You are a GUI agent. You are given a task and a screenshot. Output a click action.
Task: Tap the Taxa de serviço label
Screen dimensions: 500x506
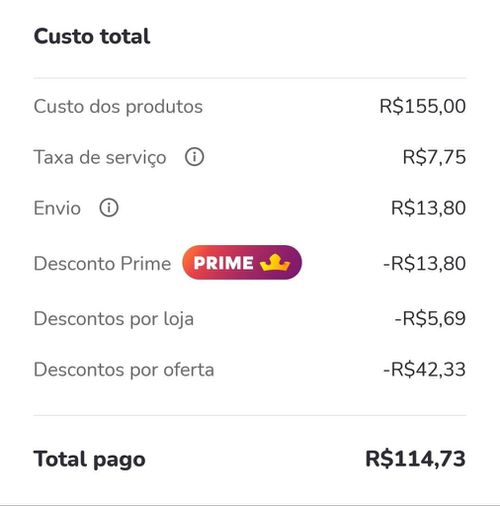[100, 157]
